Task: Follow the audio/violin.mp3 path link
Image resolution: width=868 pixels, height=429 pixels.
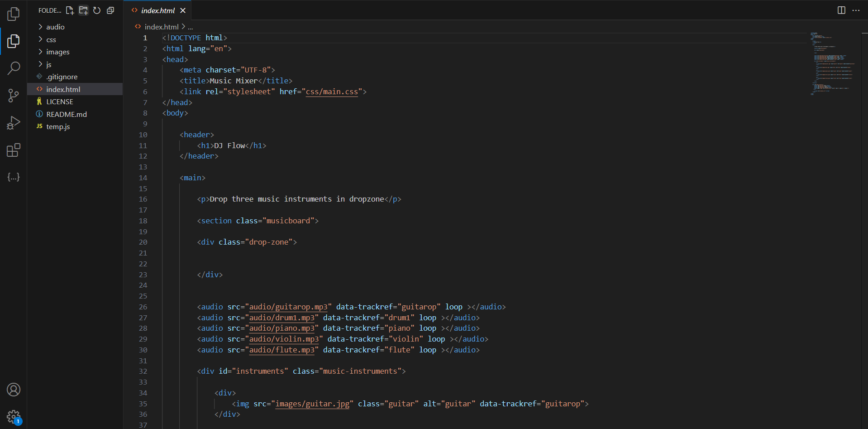Action: click(284, 339)
